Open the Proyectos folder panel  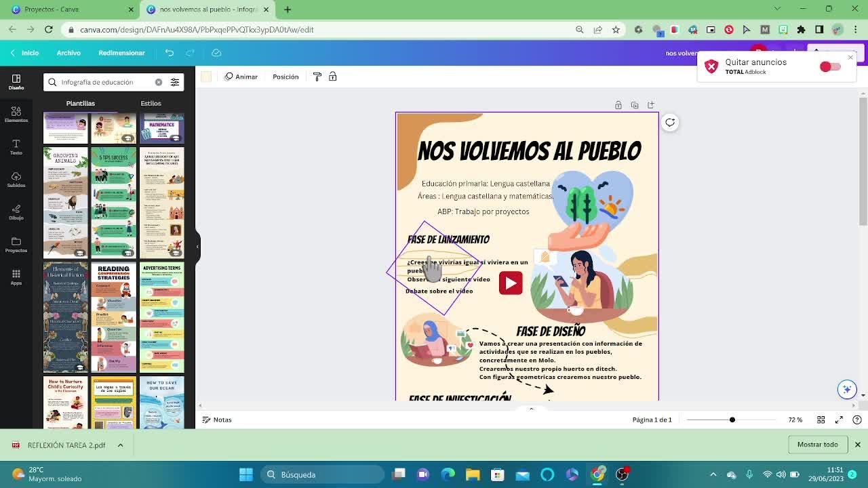pyautogui.click(x=16, y=244)
